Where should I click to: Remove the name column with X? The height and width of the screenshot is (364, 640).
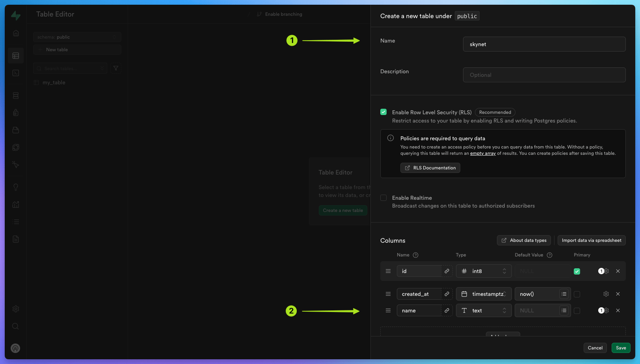(x=618, y=310)
